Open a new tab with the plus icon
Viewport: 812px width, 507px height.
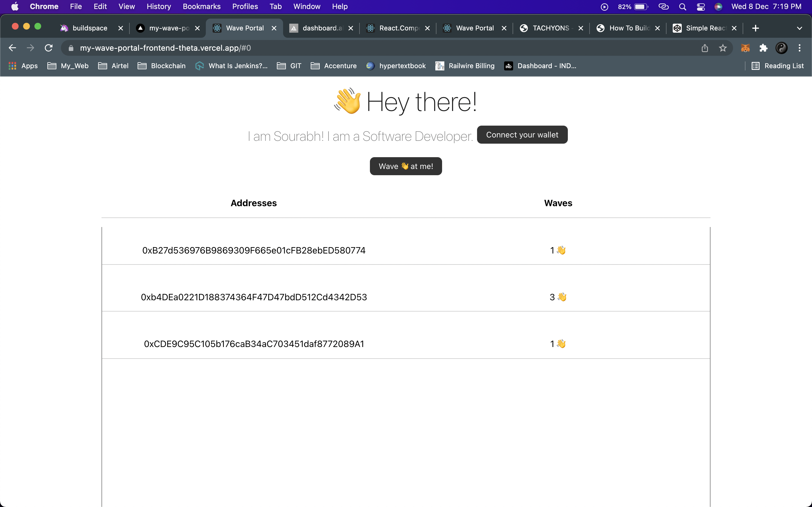coord(756,28)
